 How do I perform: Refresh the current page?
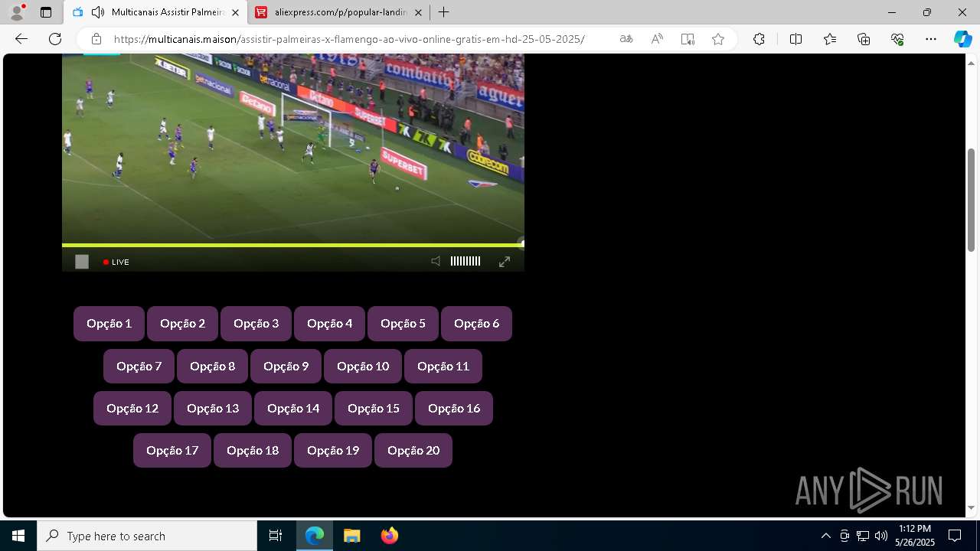pos(55,39)
